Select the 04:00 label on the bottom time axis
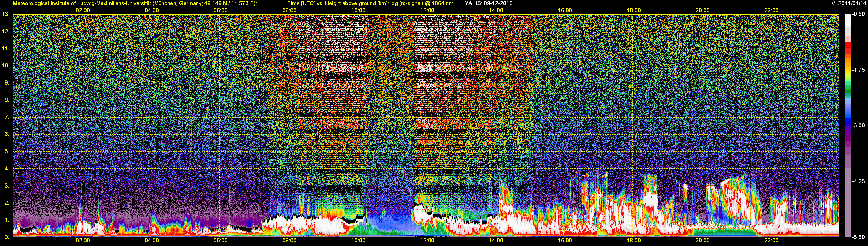 [152, 241]
